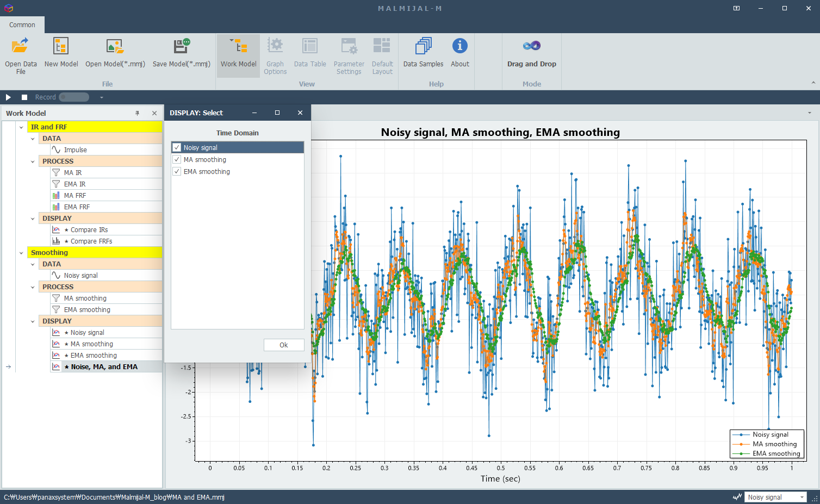Collapse the ribbon with the chevron

tap(813, 83)
